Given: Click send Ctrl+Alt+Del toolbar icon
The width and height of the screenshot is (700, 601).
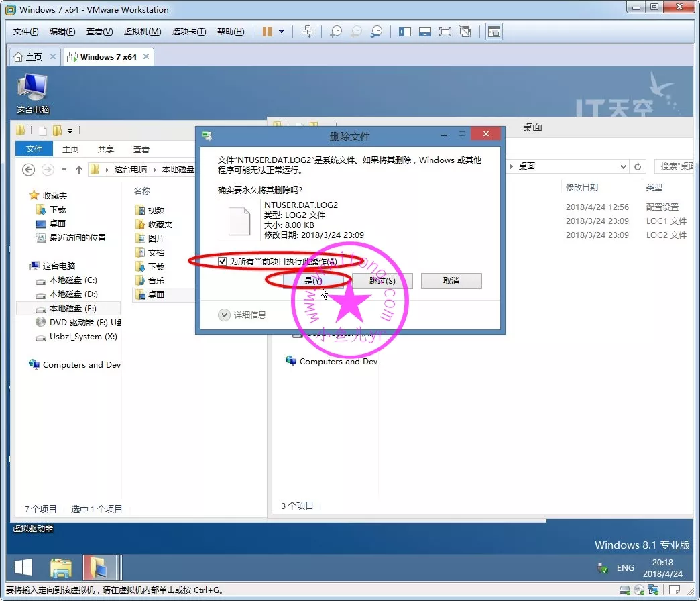Looking at the screenshot, I should point(307,32).
